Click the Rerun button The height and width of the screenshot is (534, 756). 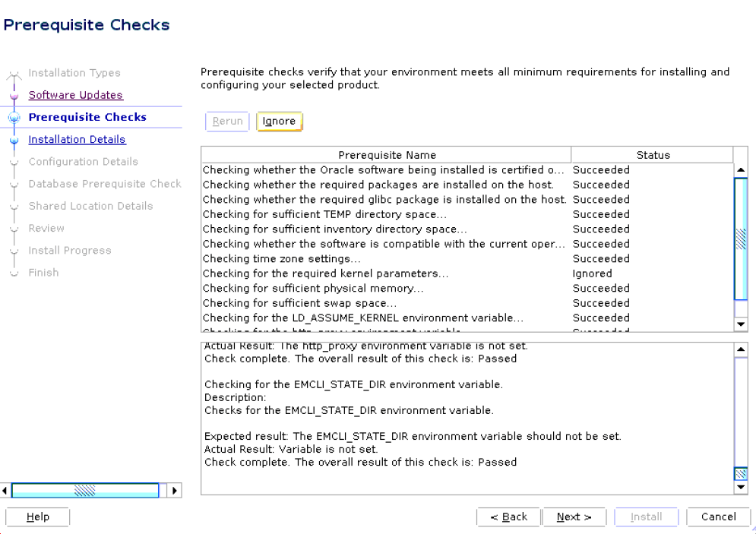point(226,121)
